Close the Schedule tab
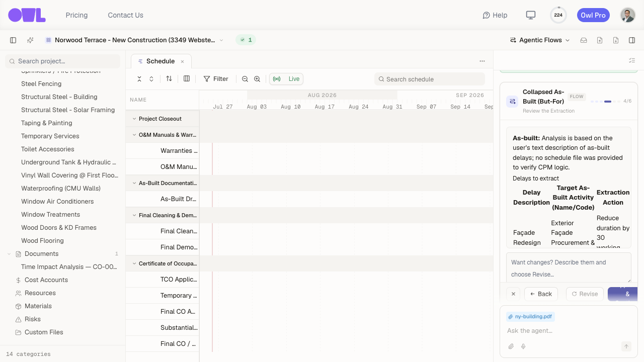 182,61
